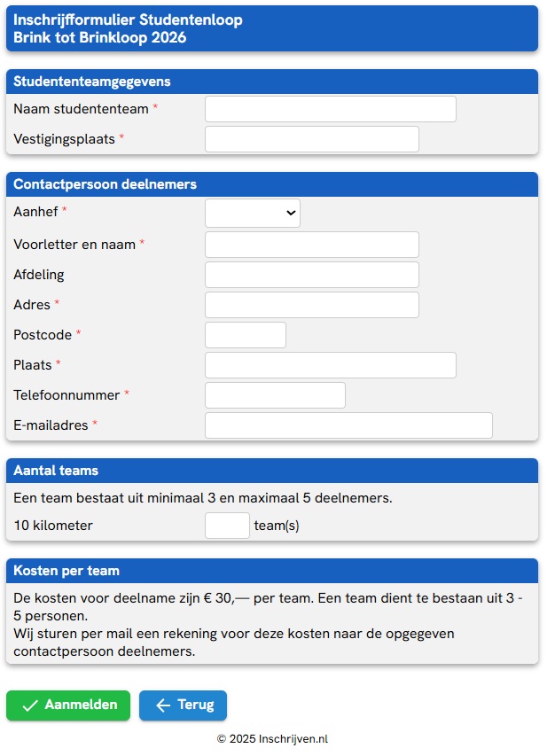Click the Telefoonnummer input
547x756 pixels.
click(x=275, y=395)
